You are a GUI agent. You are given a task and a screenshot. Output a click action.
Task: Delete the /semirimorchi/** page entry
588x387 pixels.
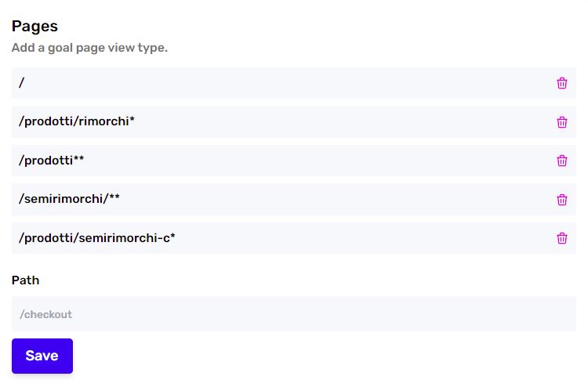click(x=561, y=200)
